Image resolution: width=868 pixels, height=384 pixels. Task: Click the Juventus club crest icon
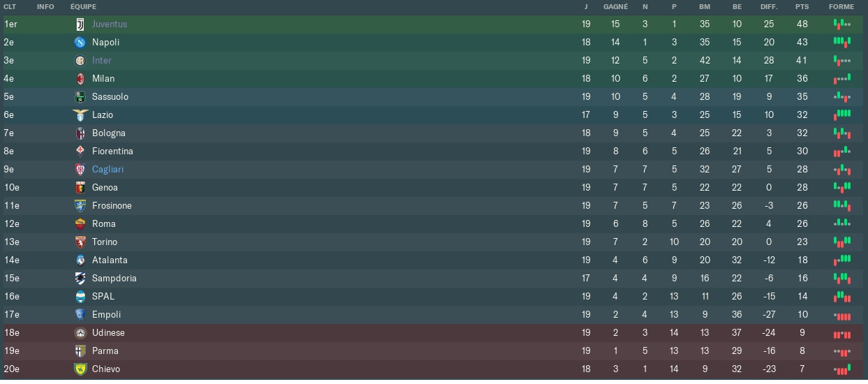(x=80, y=24)
